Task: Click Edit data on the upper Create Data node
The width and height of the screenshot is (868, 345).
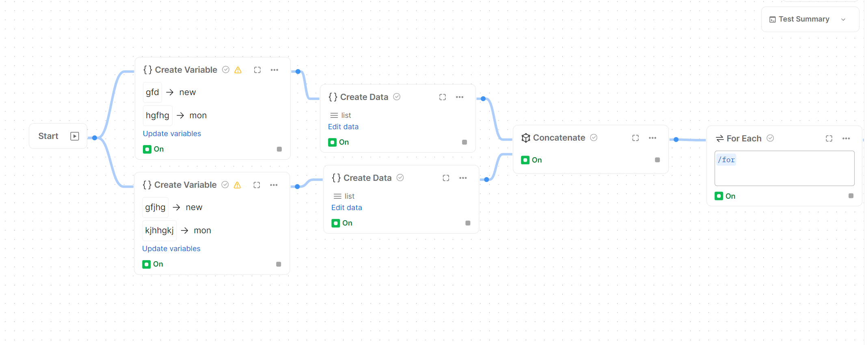Action: pos(343,126)
